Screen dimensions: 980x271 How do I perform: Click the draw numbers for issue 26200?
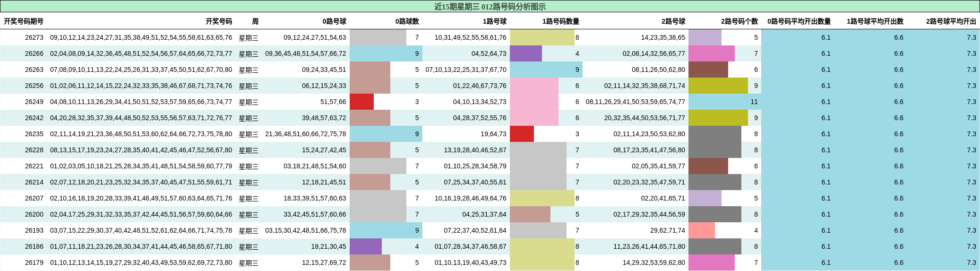click(141, 214)
